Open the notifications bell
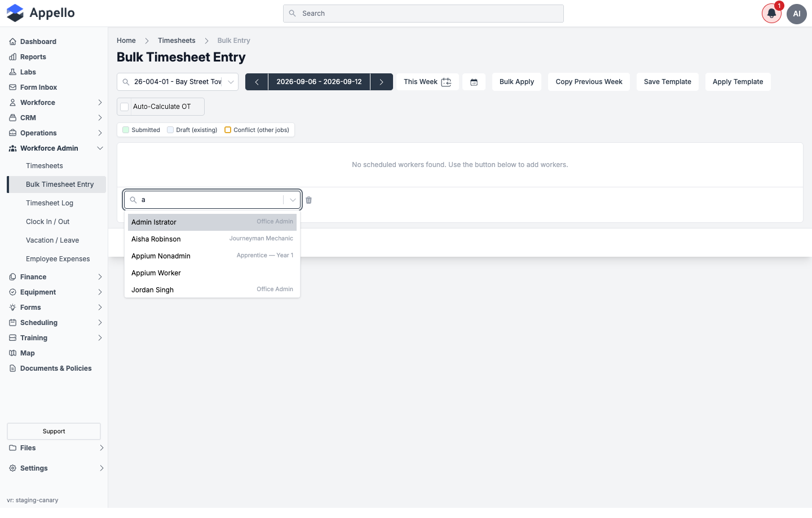The width and height of the screenshot is (812, 518). pos(771,14)
